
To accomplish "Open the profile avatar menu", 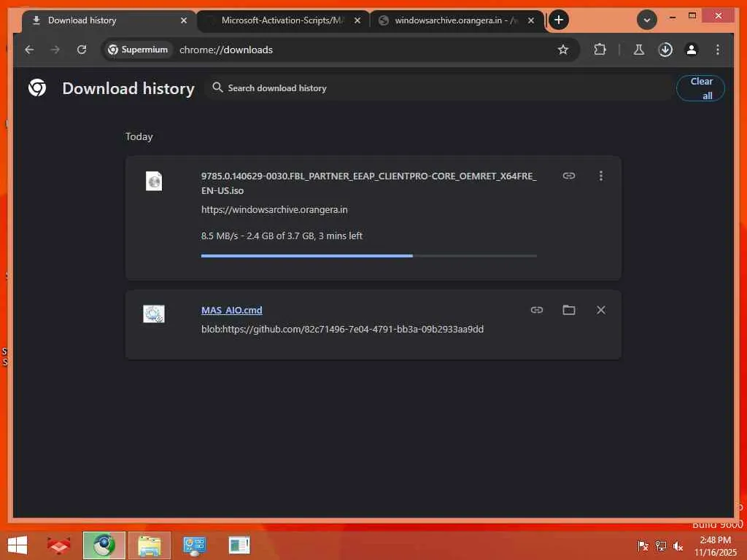I will [692, 50].
